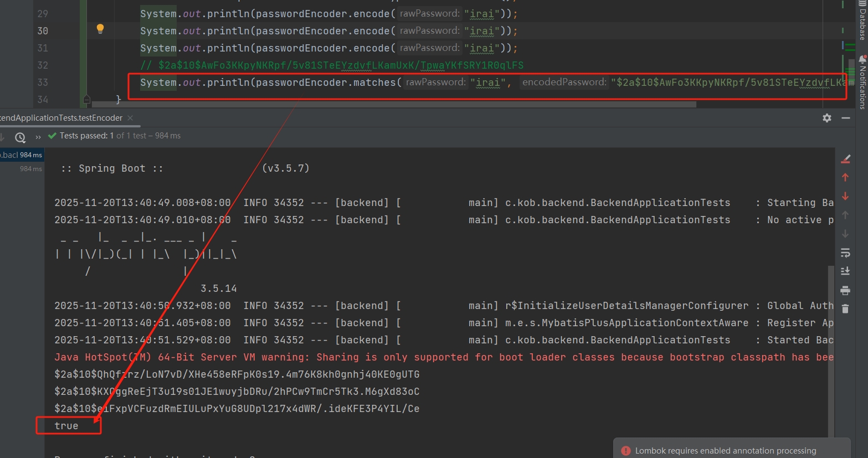
Task: Select the testEncoder run tab
Action: (x=61, y=118)
